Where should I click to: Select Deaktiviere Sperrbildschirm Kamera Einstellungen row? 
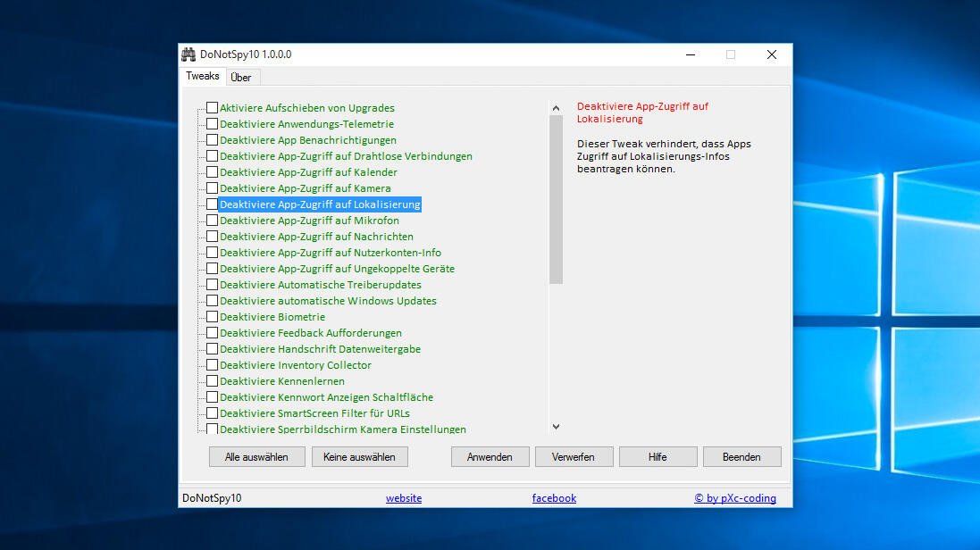tap(343, 429)
